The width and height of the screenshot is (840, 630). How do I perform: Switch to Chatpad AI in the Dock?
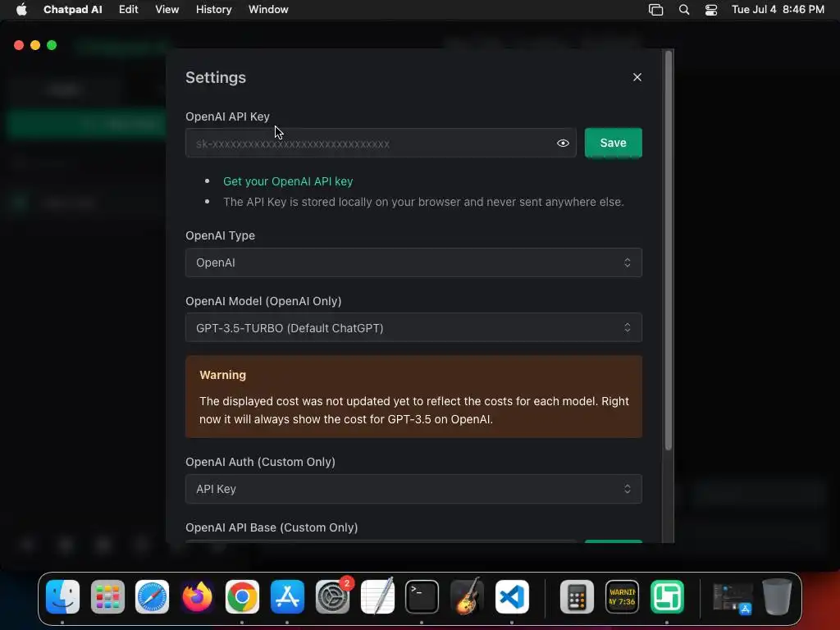click(667, 597)
